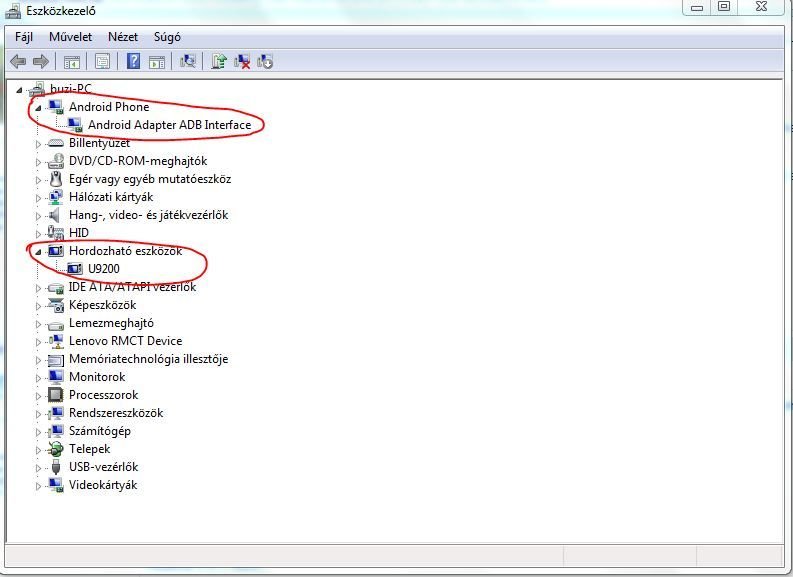The image size is (793, 577).
Task: Open the Súgó menu
Action: [x=167, y=37]
